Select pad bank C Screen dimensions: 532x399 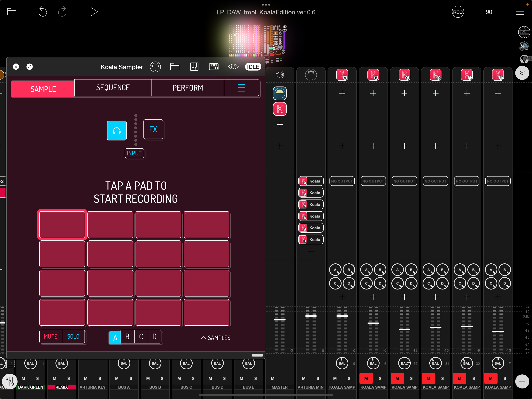(141, 336)
